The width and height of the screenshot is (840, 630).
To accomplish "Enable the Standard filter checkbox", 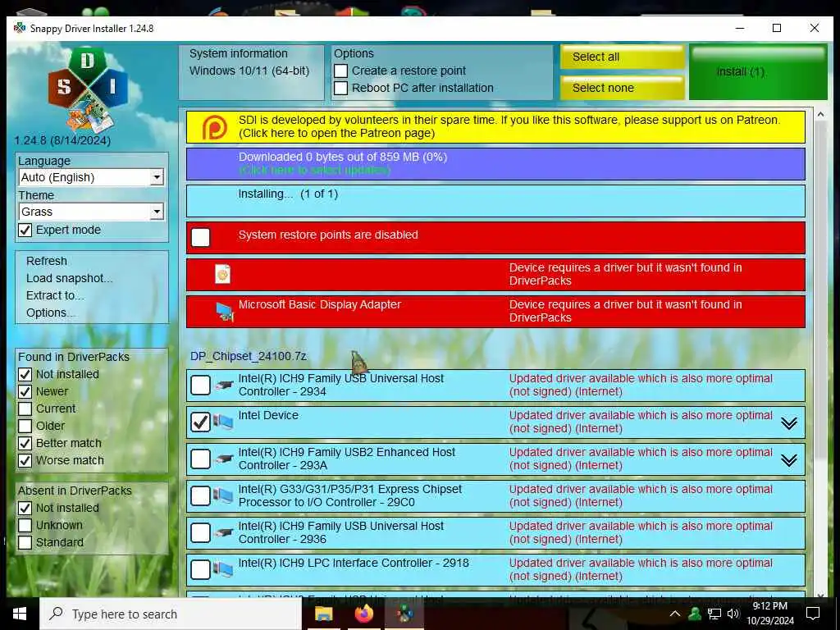I will (x=25, y=542).
